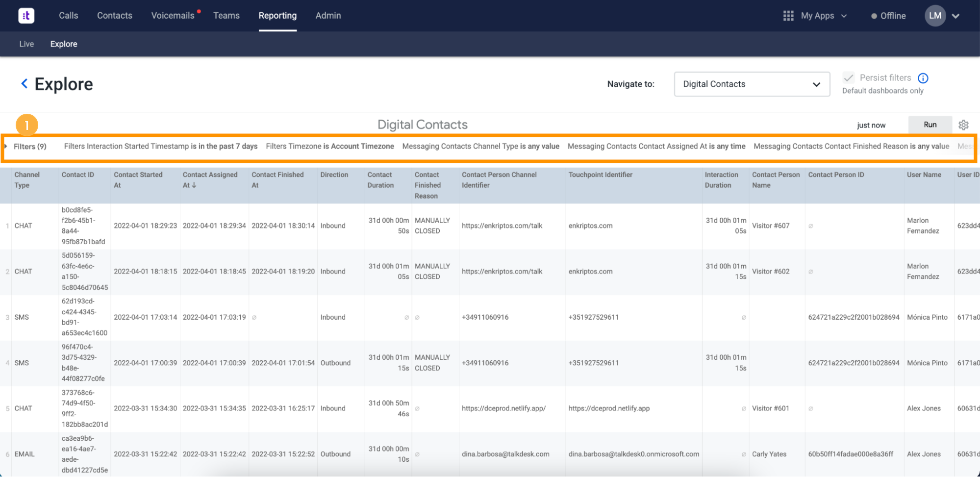
Task: Click the Channel Type is any value filter
Action: [x=480, y=146]
